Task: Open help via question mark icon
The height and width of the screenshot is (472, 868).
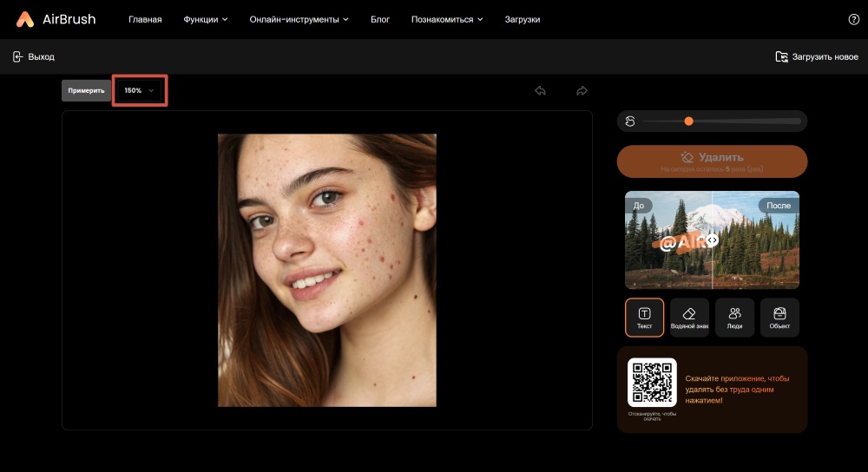Action: (853, 19)
